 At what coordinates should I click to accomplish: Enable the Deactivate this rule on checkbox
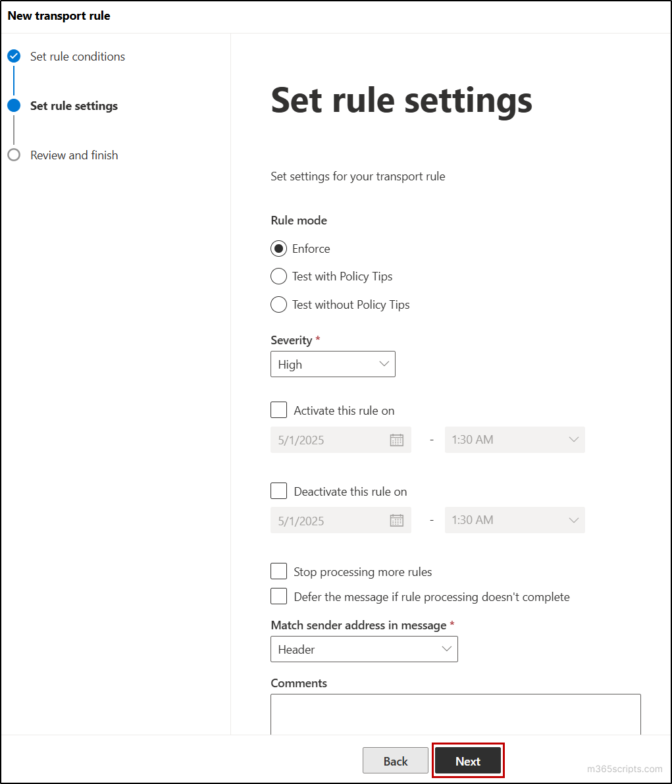[x=278, y=490]
